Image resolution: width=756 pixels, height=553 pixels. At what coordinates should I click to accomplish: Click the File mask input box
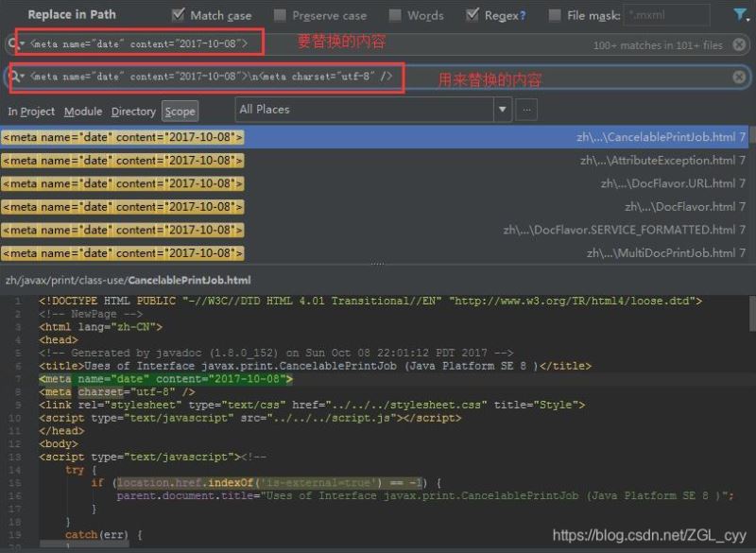(667, 15)
